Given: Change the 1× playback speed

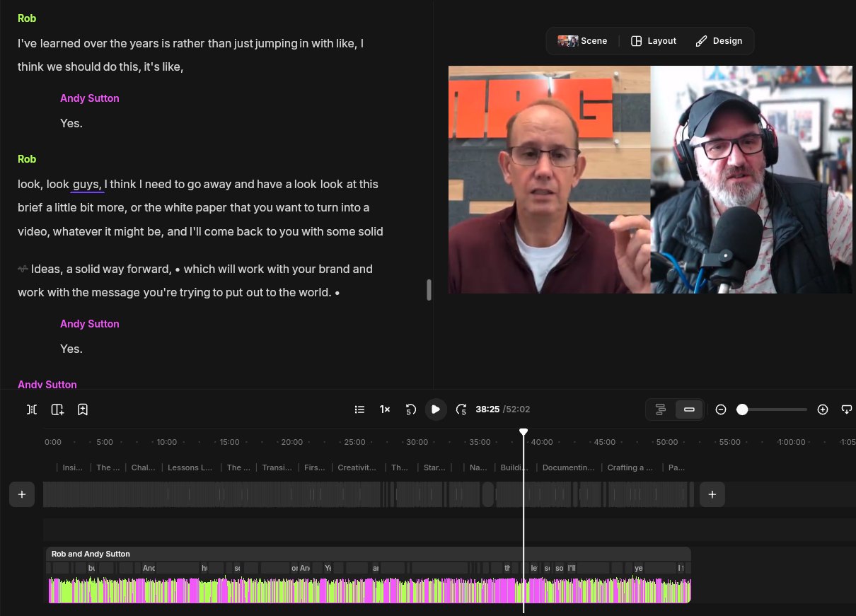Looking at the screenshot, I should pyautogui.click(x=385, y=409).
